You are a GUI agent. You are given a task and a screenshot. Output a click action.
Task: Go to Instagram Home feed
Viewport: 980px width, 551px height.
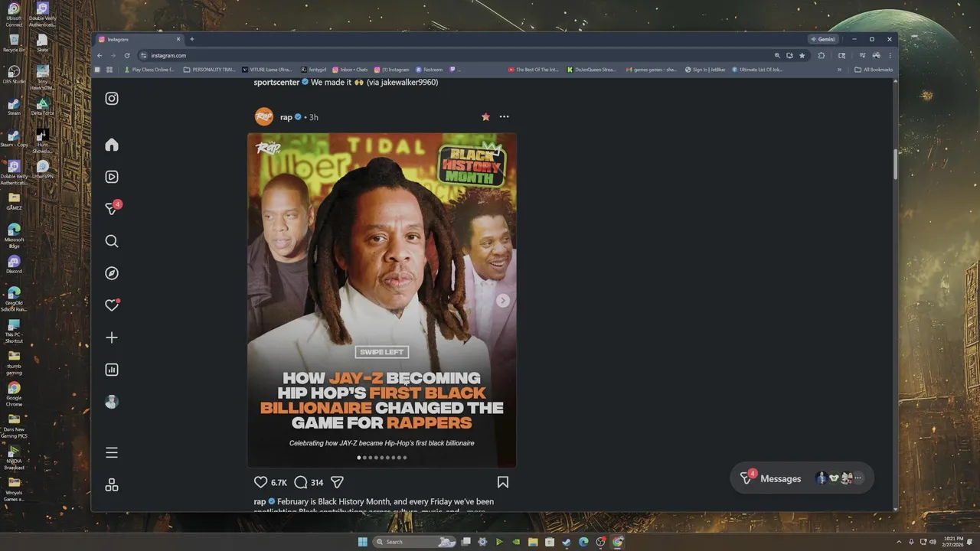112,145
